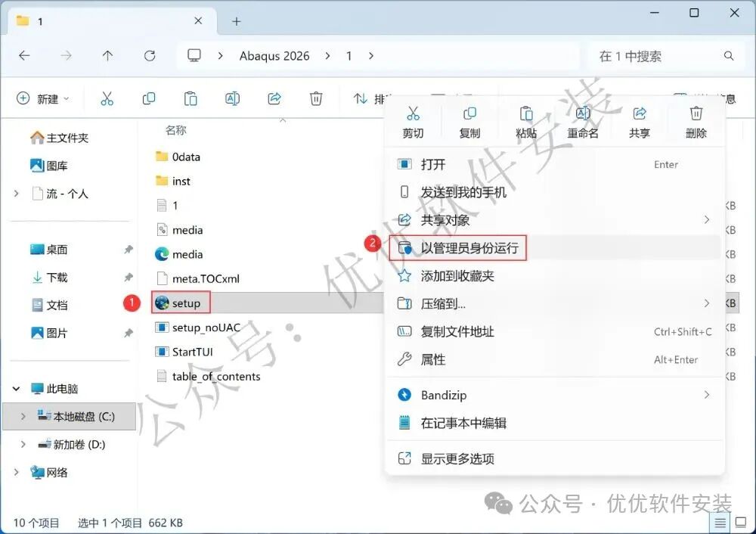Select 粘贴 in the context menu
The width and height of the screenshot is (756, 534).
click(x=526, y=122)
